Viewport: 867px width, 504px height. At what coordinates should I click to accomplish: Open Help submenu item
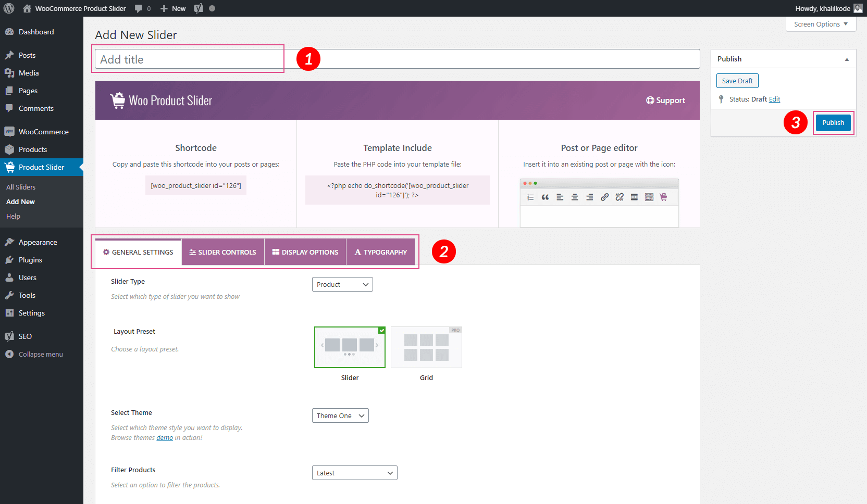tap(13, 216)
